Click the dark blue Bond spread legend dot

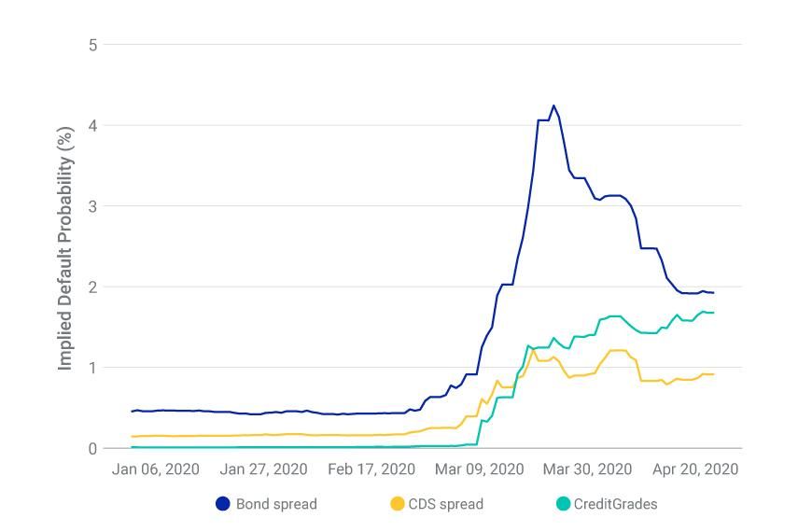point(222,504)
